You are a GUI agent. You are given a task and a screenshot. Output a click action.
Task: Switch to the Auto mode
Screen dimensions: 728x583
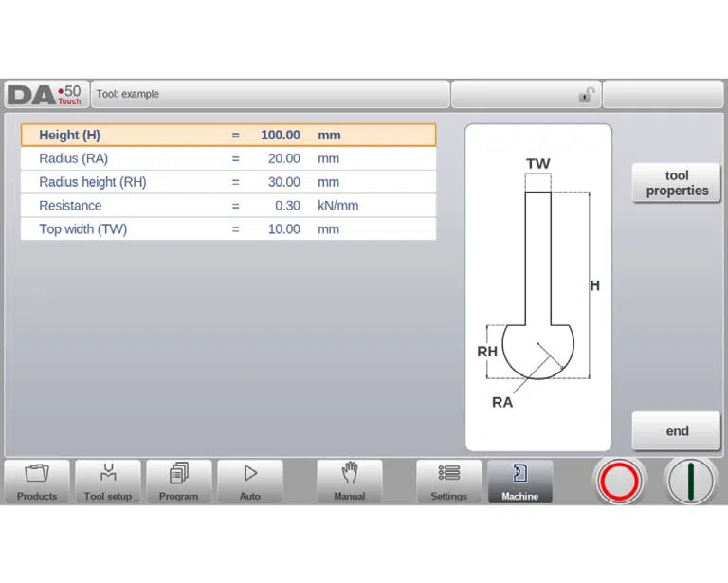[250, 482]
